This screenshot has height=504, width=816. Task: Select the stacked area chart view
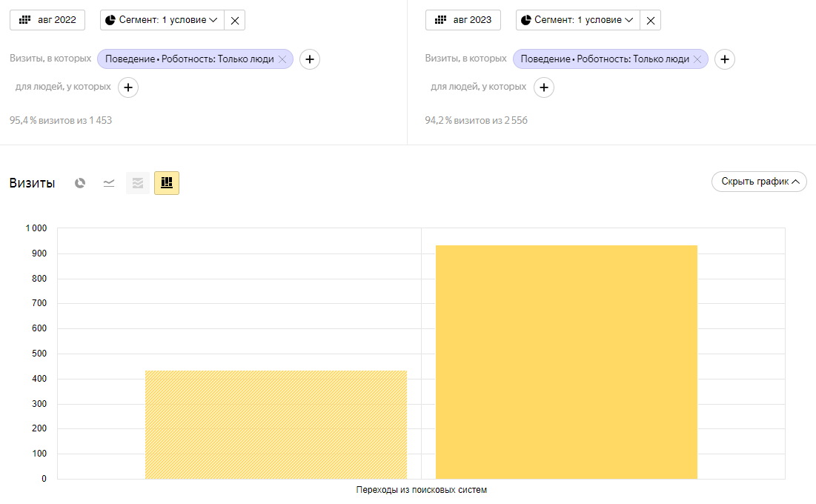[x=138, y=183]
